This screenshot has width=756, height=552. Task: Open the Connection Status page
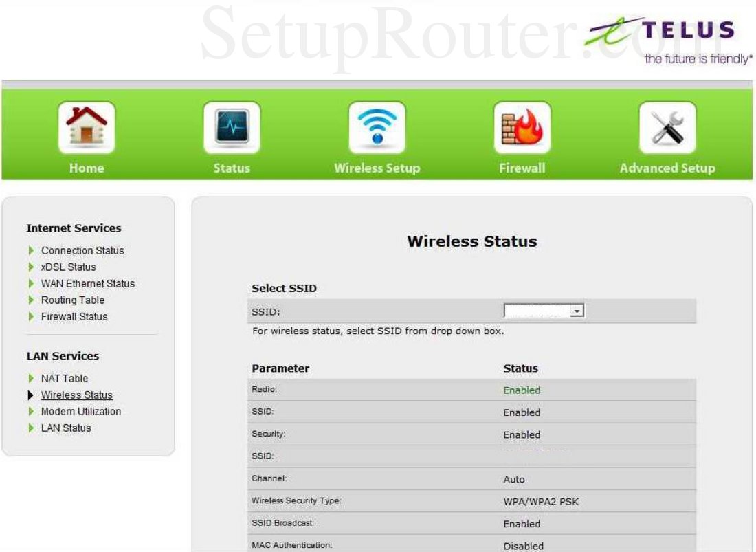82,250
